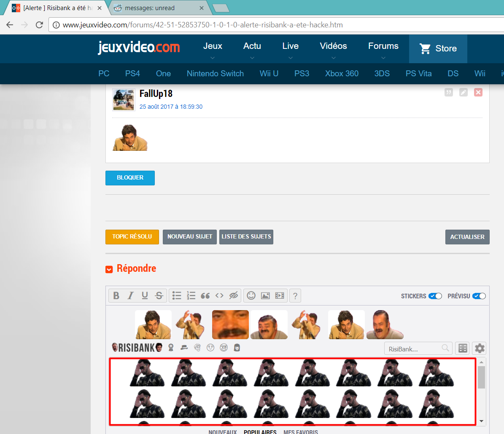
Task: Insert a numbered list
Action: 191,295
